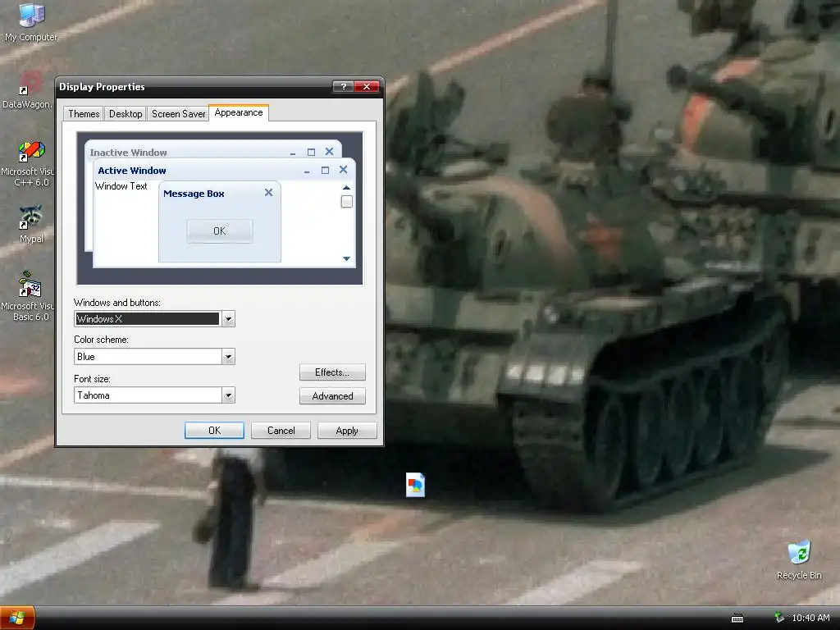
Task: Click the preview scrollbar up arrow
Action: coord(347,188)
